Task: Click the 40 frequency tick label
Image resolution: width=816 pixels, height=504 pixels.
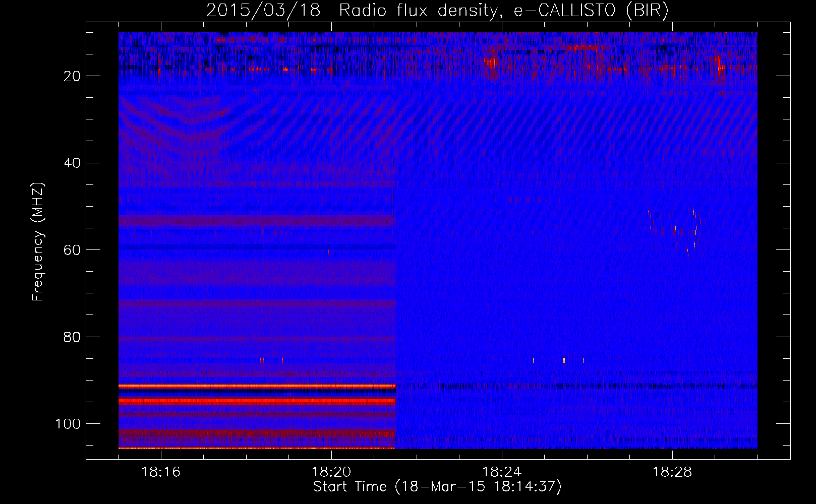Action: [x=73, y=163]
